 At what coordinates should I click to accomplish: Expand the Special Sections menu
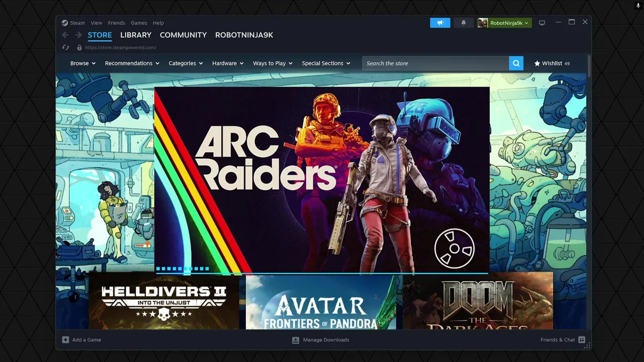click(x=326, y=63)
